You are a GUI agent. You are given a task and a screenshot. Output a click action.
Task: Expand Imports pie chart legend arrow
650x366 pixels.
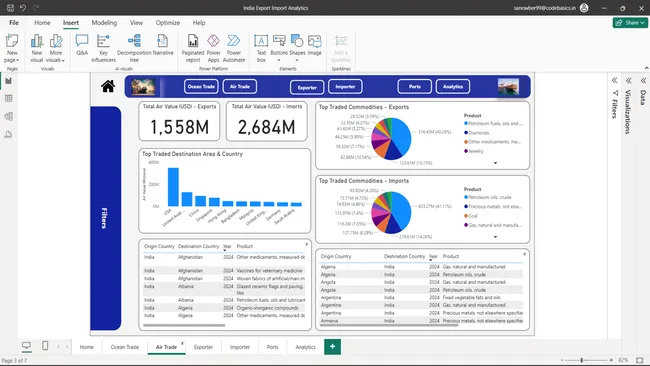495,237
